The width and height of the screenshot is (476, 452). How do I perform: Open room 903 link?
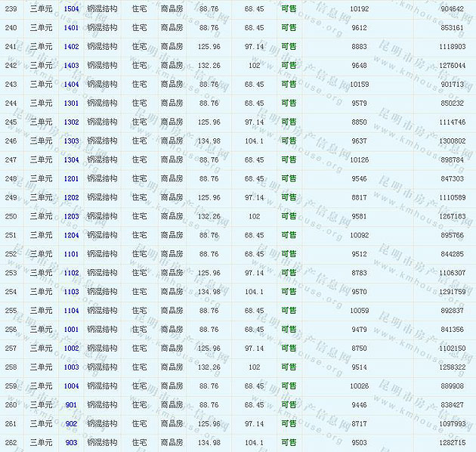click(x=71, y=442)
